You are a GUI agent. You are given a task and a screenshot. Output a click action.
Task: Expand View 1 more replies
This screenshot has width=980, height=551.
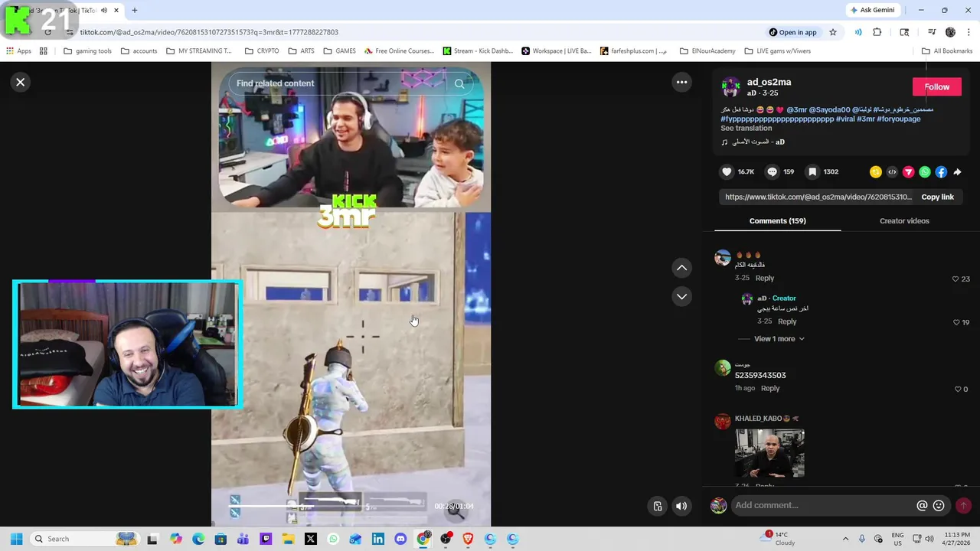[x=779, y=338]
